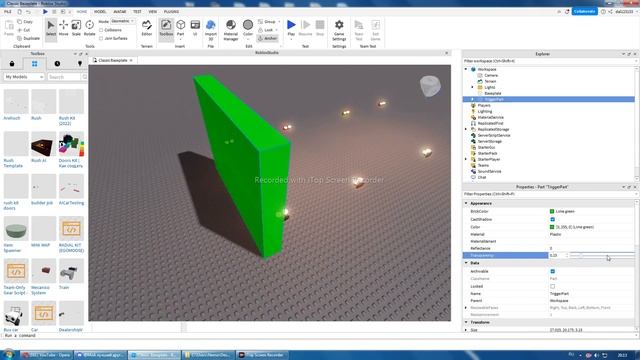This screenshot has height=360, width=640.
Task: Open Toolbox Marketplace bag icon
Action: pyautogui.click(x=12, y=64)
